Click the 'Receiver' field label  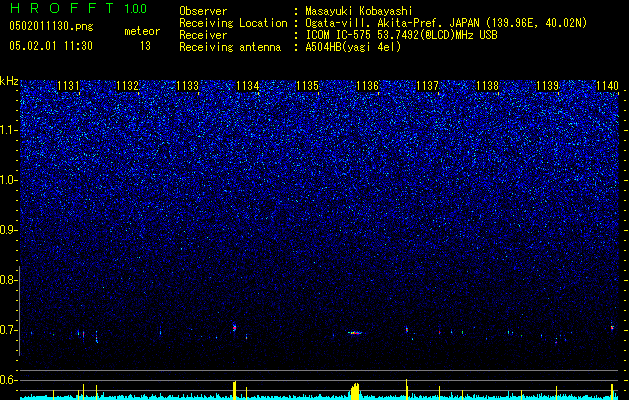click(x=203, y=35)
